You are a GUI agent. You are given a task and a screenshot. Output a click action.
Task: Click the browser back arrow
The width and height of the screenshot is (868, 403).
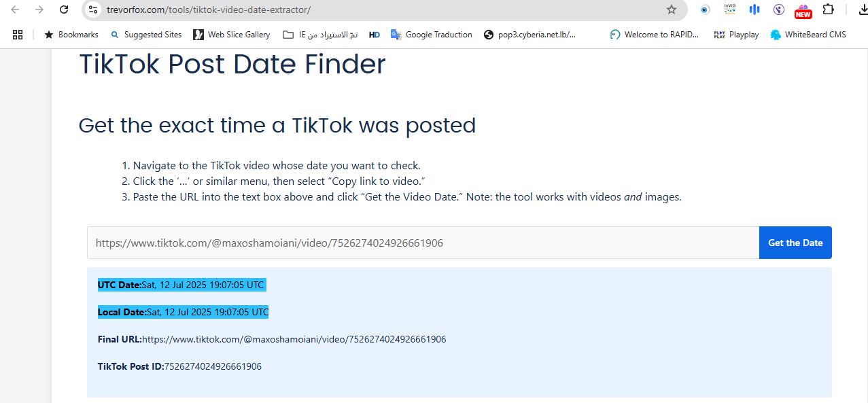coord(16,10)
